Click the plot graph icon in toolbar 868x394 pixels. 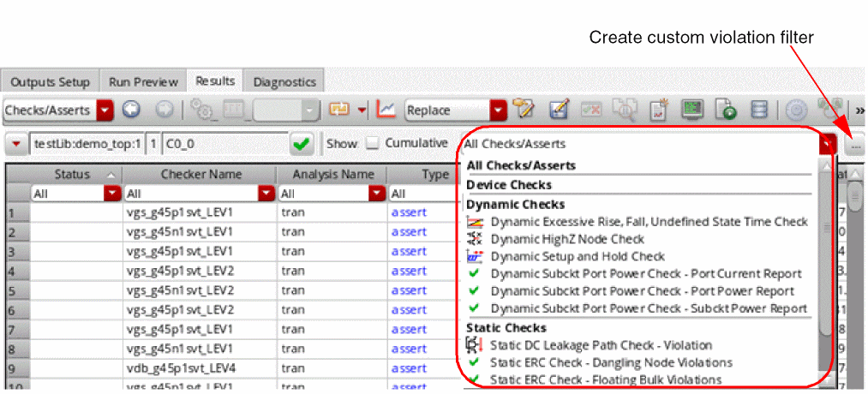(386, 110)
